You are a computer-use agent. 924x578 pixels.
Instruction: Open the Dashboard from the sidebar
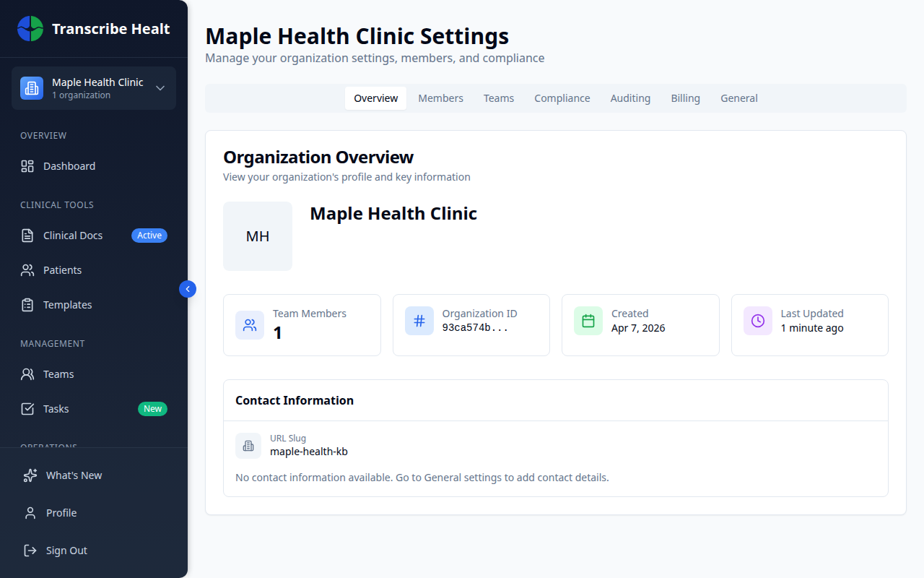click(69, 165)
